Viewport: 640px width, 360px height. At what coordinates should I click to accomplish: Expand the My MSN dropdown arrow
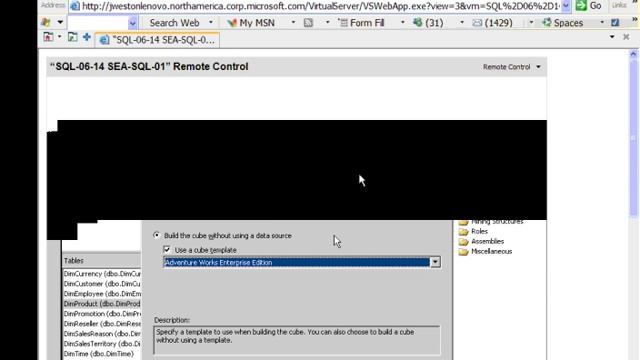[293, 23]
